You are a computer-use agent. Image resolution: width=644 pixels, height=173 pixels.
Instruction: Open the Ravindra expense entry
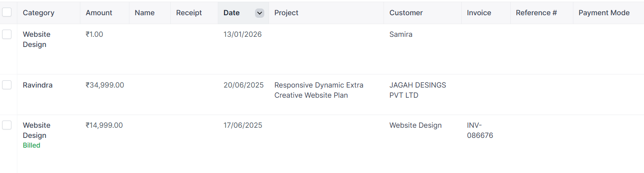pos(38,85)
